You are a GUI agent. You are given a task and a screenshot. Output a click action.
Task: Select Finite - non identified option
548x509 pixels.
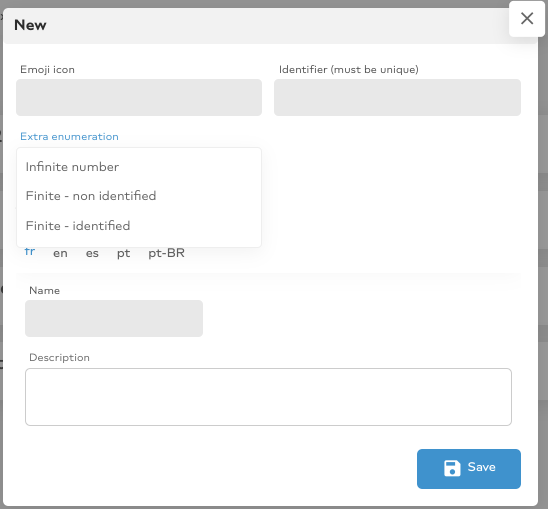pos(139,196)
